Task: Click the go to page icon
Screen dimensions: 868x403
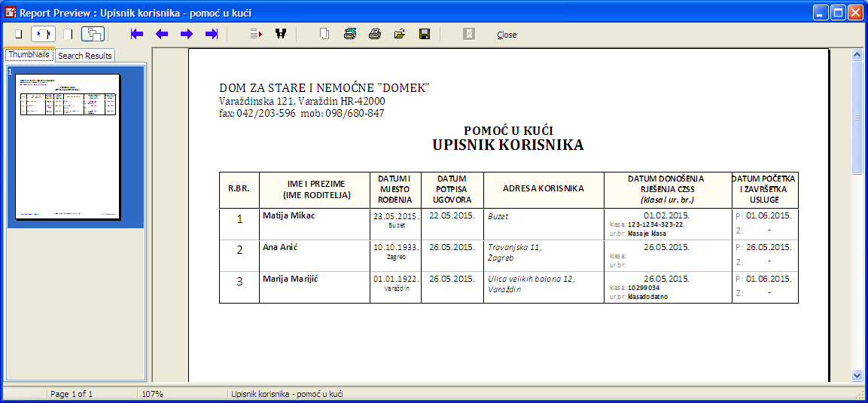Action: [256, 34]
